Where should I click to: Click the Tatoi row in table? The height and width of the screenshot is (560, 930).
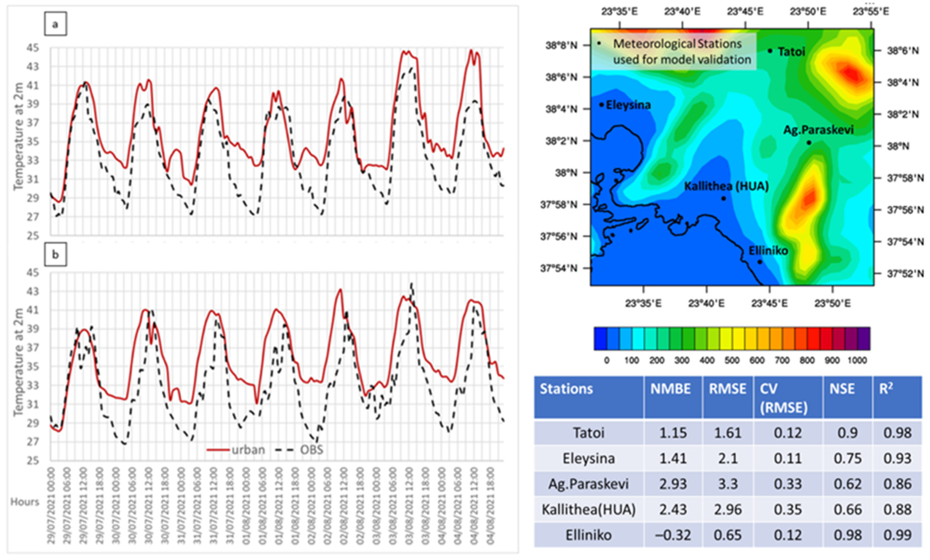[589, 433]
